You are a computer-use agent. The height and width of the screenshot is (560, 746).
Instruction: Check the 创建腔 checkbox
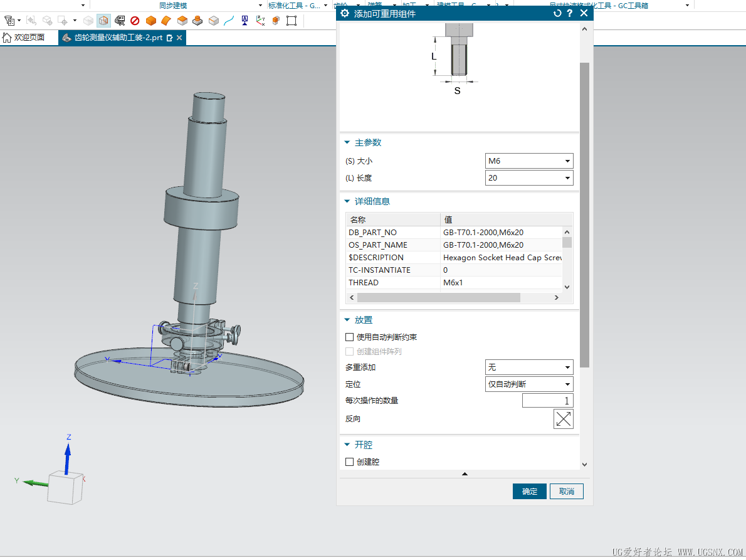tap(350, 462)
